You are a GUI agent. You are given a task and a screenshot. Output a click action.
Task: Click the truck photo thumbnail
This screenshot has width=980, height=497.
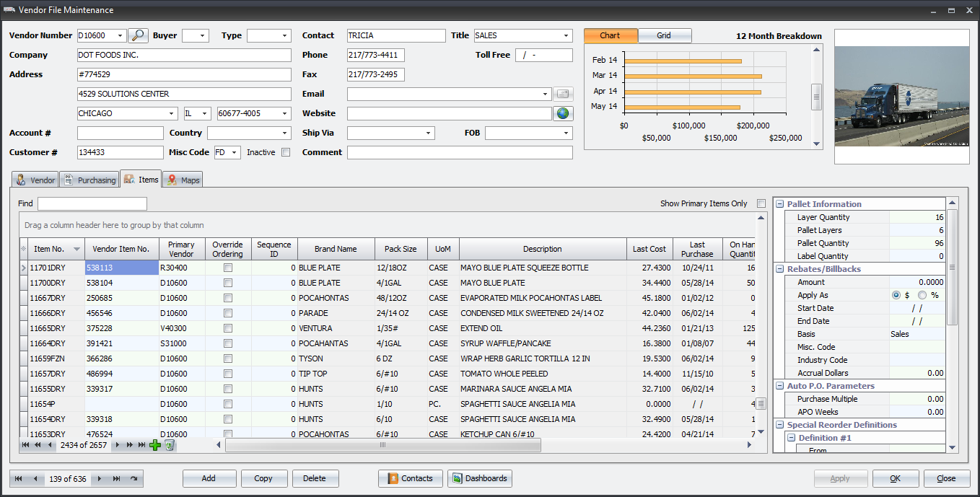(x=901, y=96)
